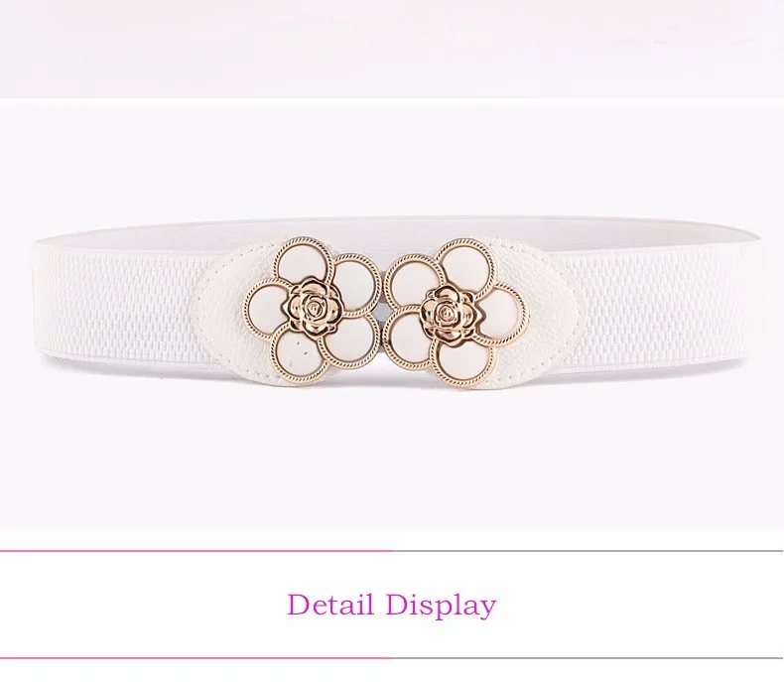Click the pink divider line below the heading

point(196,658)
